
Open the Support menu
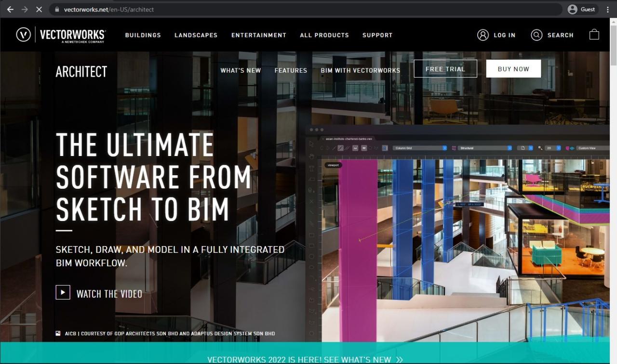[x=377, y=35]
